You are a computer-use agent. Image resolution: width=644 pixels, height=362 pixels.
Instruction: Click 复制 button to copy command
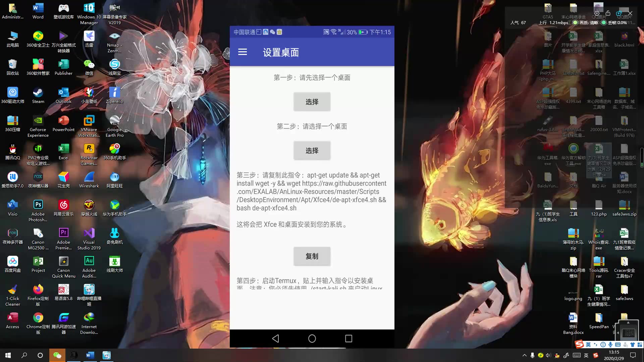point(312,256)
